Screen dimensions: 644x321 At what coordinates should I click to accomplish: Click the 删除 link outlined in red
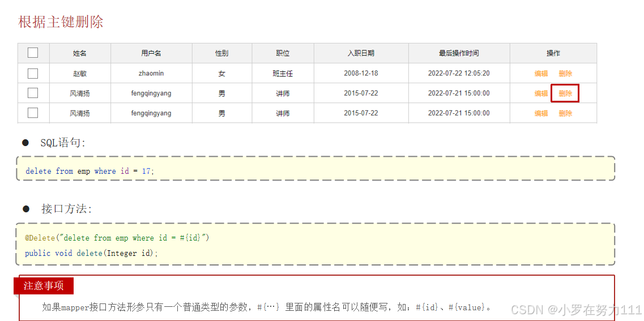[x=565, y=93]
